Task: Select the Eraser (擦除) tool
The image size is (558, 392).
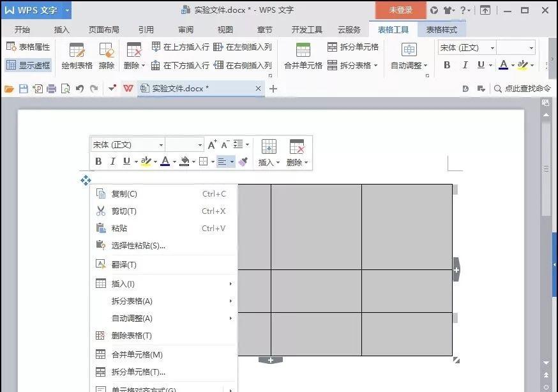Action: [x=106, y=55]
